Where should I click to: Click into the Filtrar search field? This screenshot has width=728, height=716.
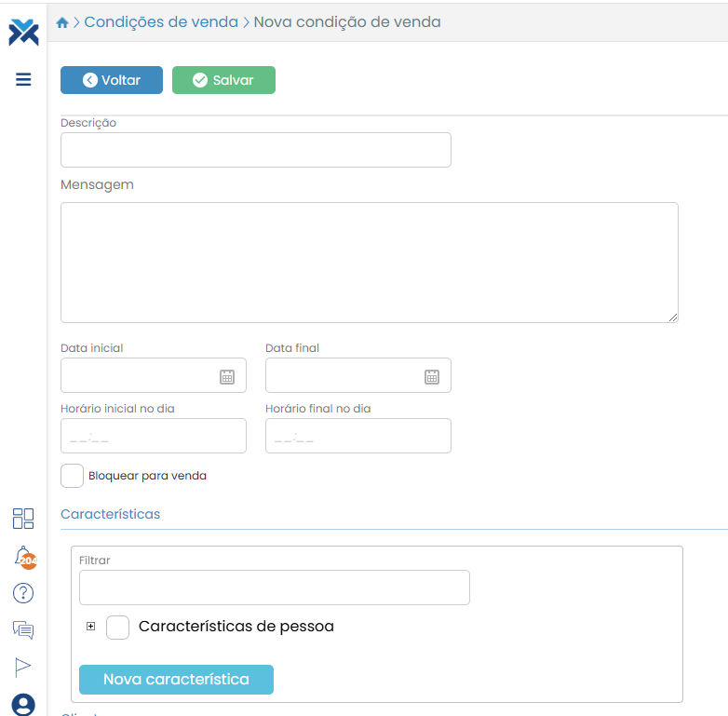pos(274,588)
